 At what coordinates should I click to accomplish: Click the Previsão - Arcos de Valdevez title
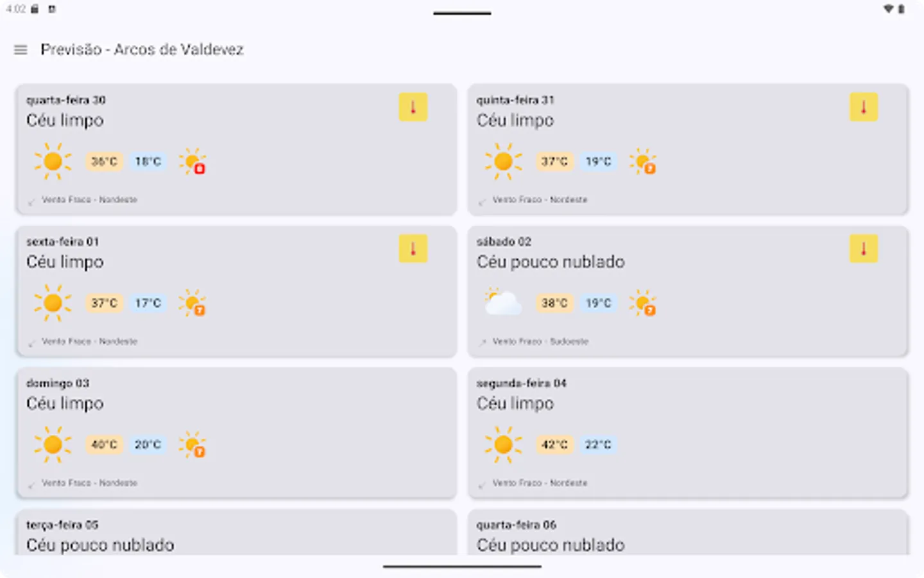142,49
